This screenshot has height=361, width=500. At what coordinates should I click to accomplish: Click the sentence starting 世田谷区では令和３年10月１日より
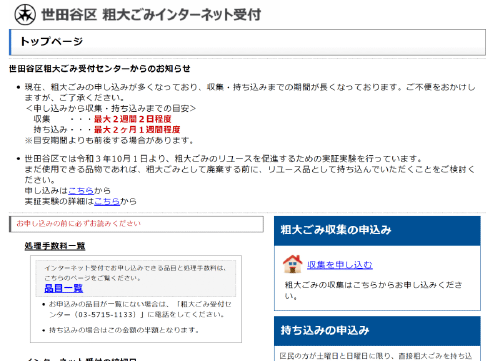(224, 159)
